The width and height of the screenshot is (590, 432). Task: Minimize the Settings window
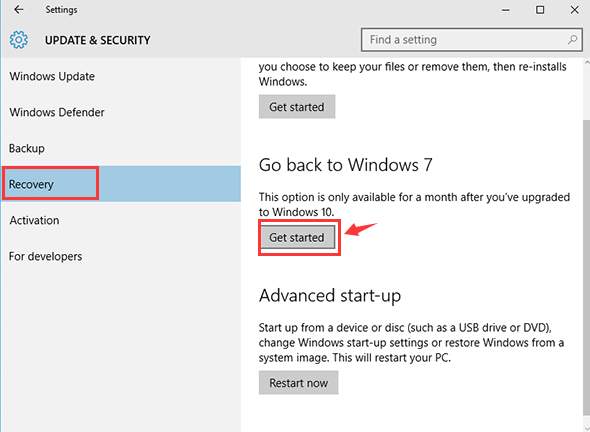point(505,10)
